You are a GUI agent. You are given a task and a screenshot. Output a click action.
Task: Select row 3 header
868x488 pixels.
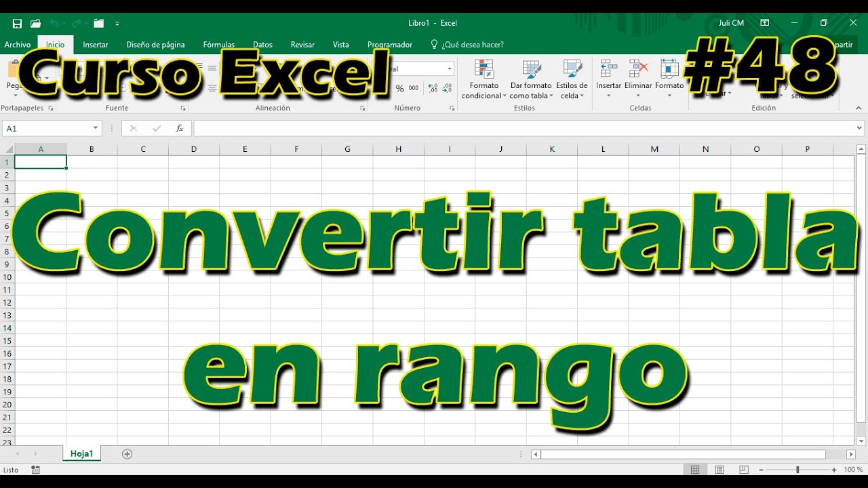coord(7,188)
